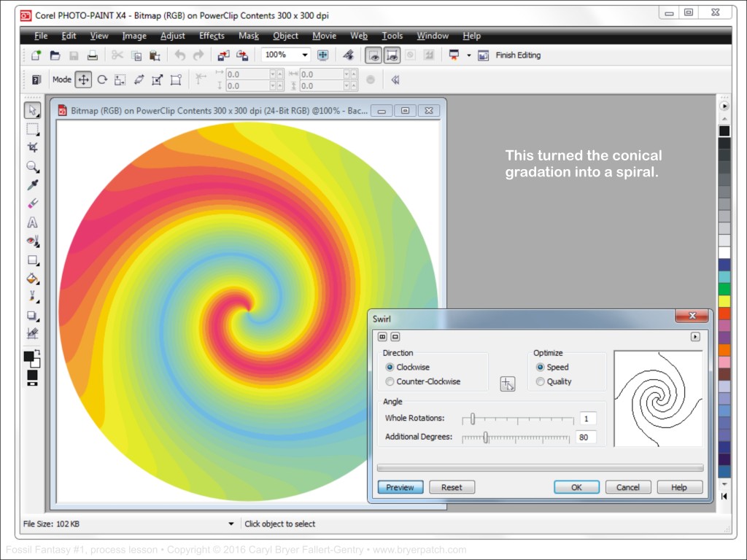Click OK in Swirl dialog
747x560 pixels.
(576, 487)
